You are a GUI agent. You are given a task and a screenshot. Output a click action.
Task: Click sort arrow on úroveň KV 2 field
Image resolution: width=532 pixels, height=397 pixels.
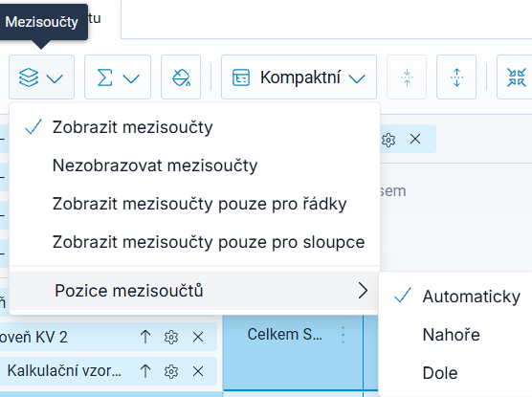click(145, 337)
